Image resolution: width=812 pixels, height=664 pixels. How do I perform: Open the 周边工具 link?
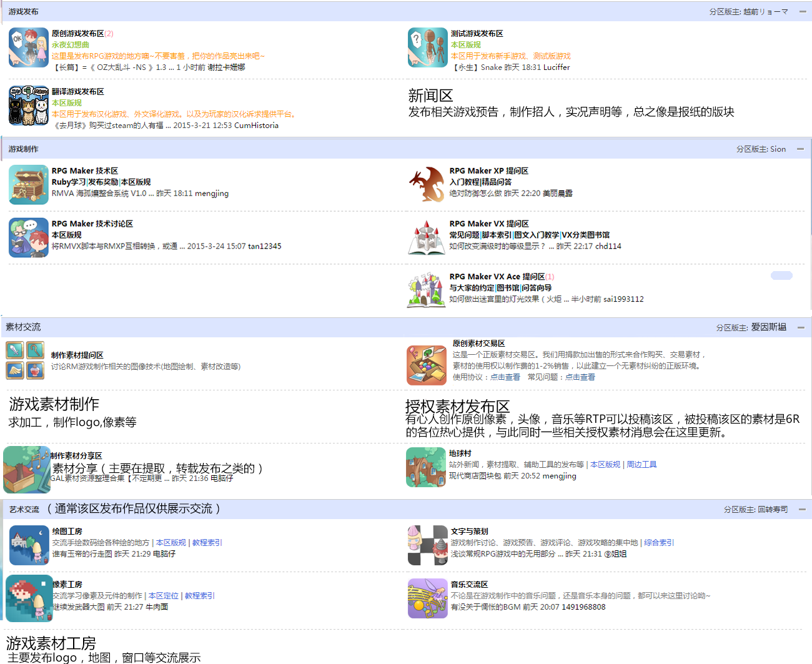pos(641,465)
